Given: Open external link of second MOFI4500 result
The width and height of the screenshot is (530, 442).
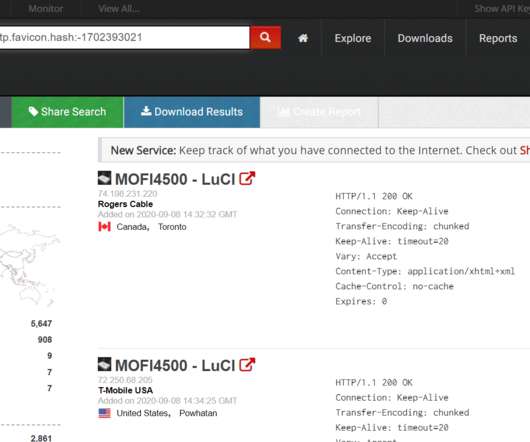Looking at the screenshot, I should click(247, 365).
